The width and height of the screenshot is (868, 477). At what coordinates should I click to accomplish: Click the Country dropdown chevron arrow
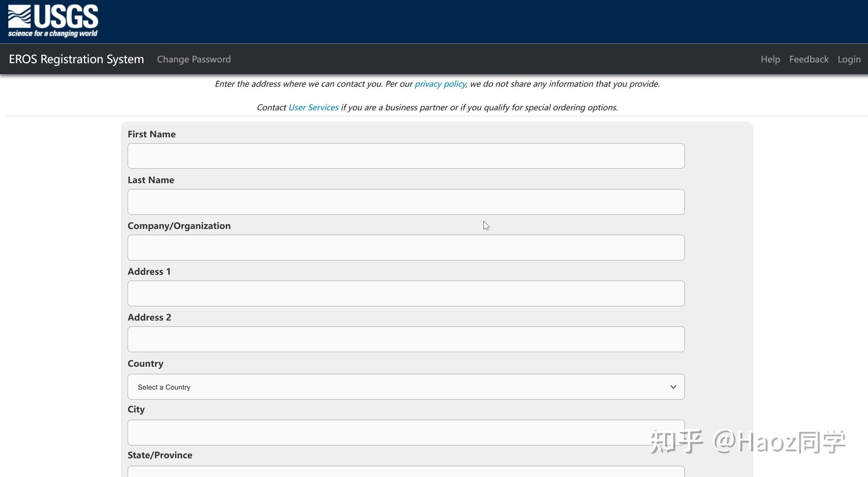tap(673, 387)
